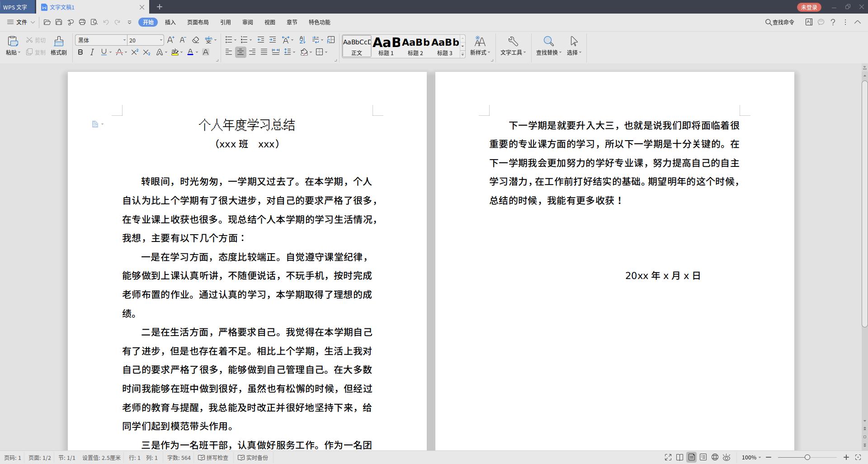
Task: Expand the underline style dropdown
Action: click(x=109, y=53)
